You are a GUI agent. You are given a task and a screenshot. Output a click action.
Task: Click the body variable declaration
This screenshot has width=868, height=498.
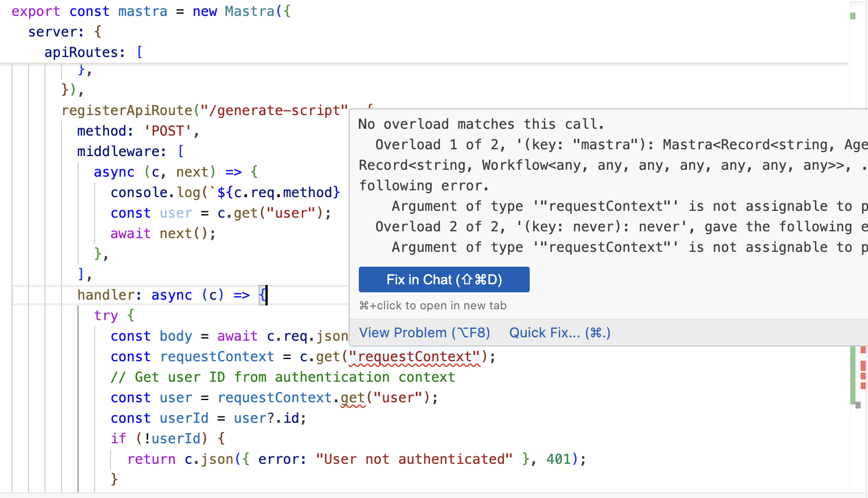point(176,336)
